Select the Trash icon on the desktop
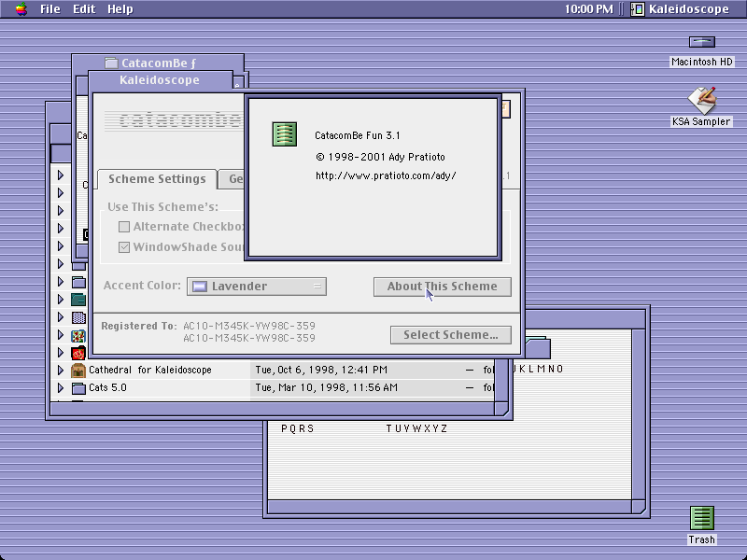The height and width of the screenshot is (560, 747). tap(702, 518)
